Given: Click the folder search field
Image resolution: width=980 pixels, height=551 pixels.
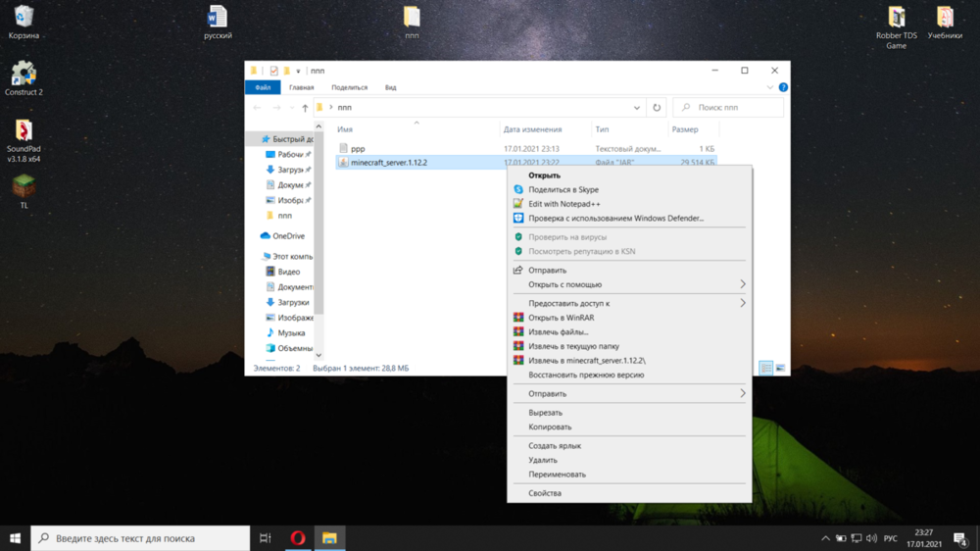Looking at the screenshot, I should click(728, 108).
